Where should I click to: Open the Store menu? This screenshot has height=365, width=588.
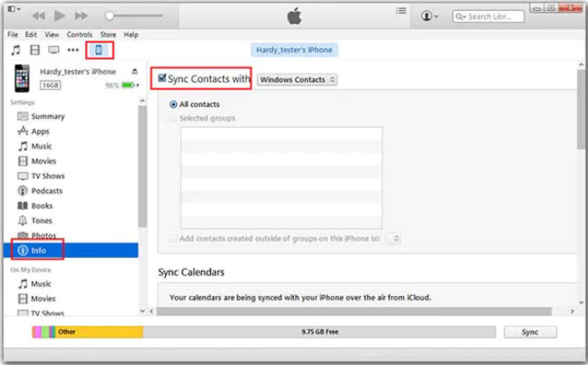point(108,35)
